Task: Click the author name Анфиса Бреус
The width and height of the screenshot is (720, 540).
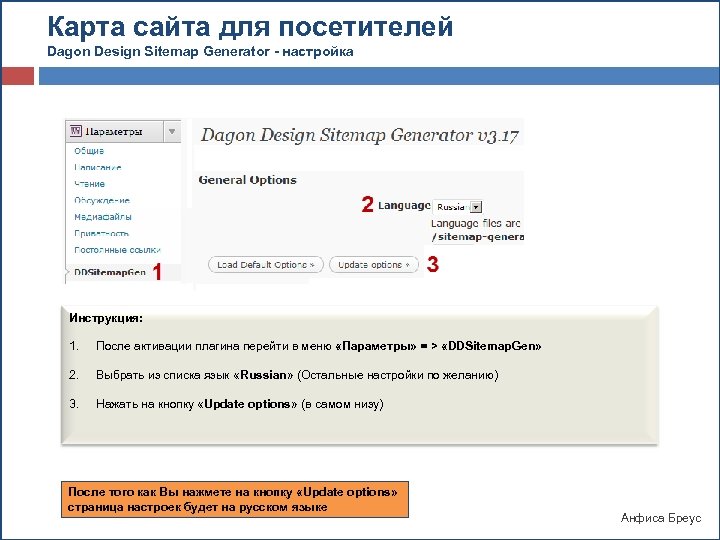Action: 661,518
